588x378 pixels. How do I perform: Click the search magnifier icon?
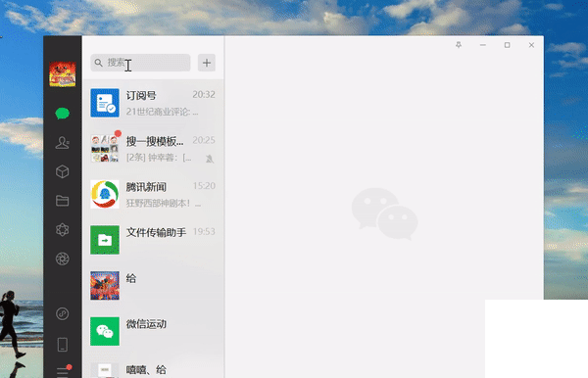(x=99, y=63)
